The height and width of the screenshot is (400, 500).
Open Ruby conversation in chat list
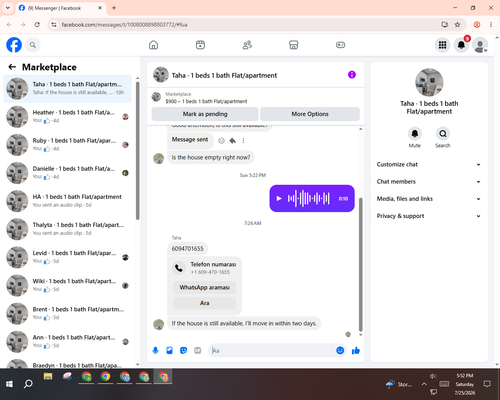pos(67,145)
